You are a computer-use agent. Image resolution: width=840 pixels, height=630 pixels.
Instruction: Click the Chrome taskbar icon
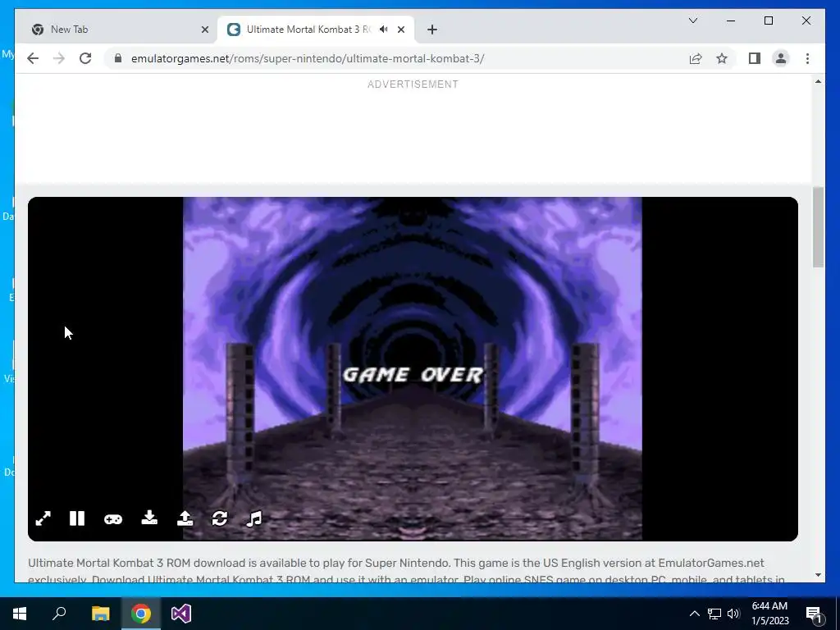pos(141,614)
